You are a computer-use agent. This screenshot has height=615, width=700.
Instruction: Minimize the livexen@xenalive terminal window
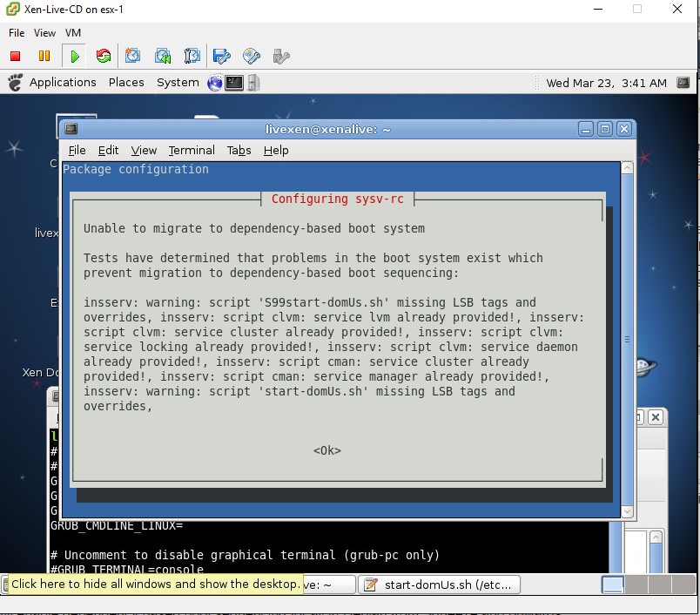(x=586, y=130)
